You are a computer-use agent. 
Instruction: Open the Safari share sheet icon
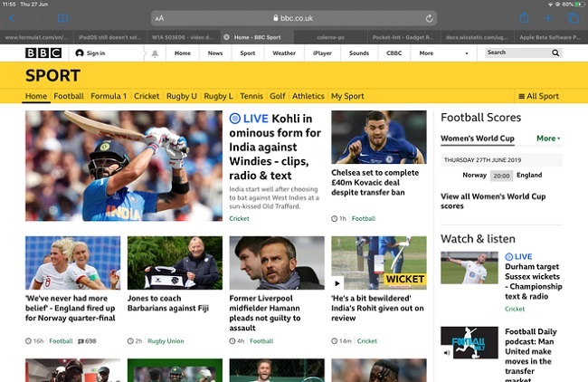[x=524, y=17]
